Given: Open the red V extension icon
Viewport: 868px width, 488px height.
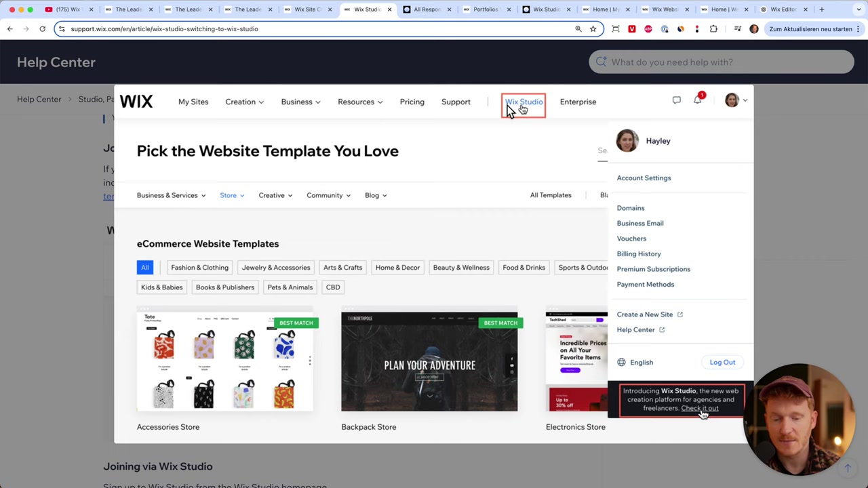Looking at the screenshot, I should coord(632,29).
